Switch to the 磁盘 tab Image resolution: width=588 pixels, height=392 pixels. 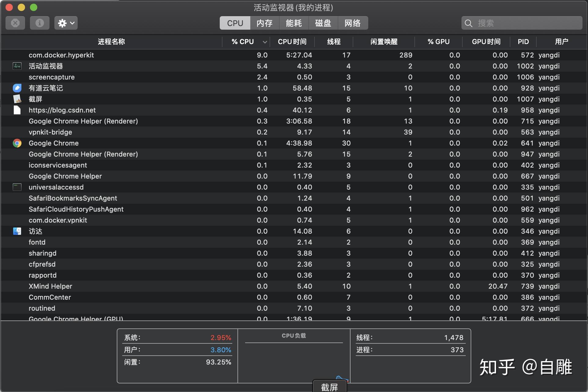point(323,23)
